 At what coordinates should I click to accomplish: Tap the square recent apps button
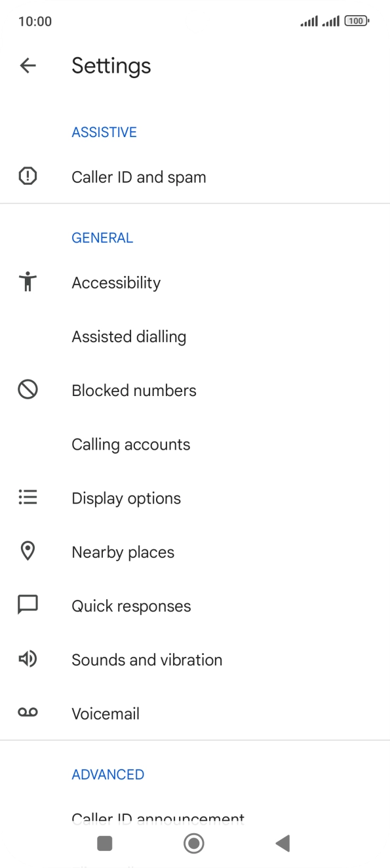coord(104,844)
